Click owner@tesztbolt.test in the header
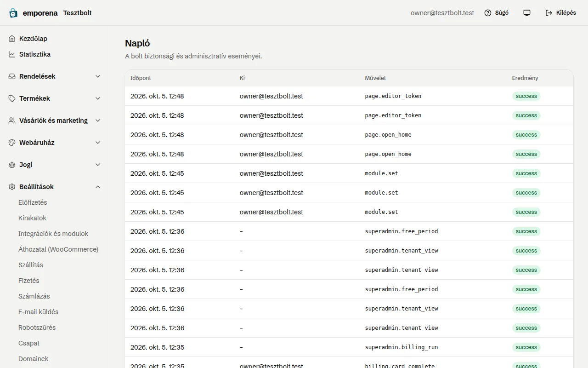 tap(442, 13)
